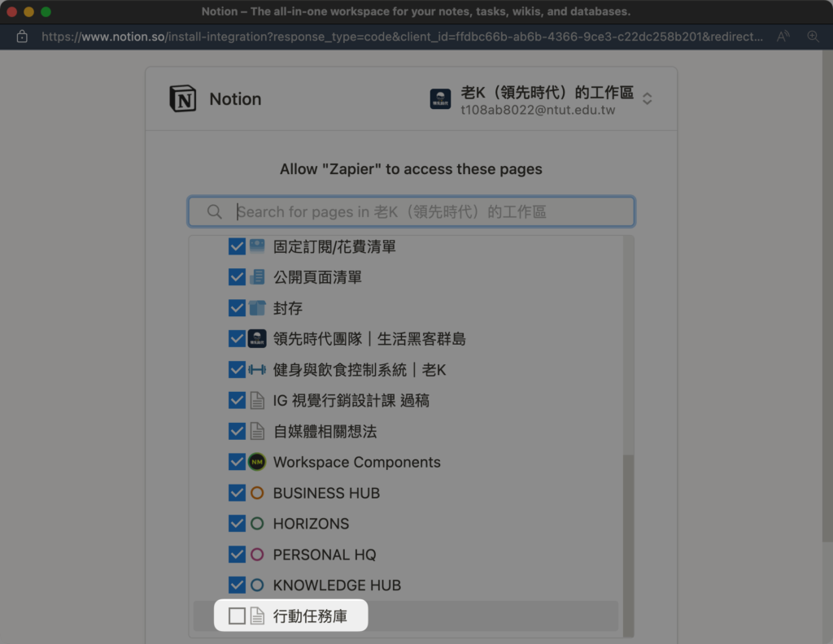Uncheck the 封存 checkbox
The width and height of the screenshot is (833, 644).
pos(237,308)
